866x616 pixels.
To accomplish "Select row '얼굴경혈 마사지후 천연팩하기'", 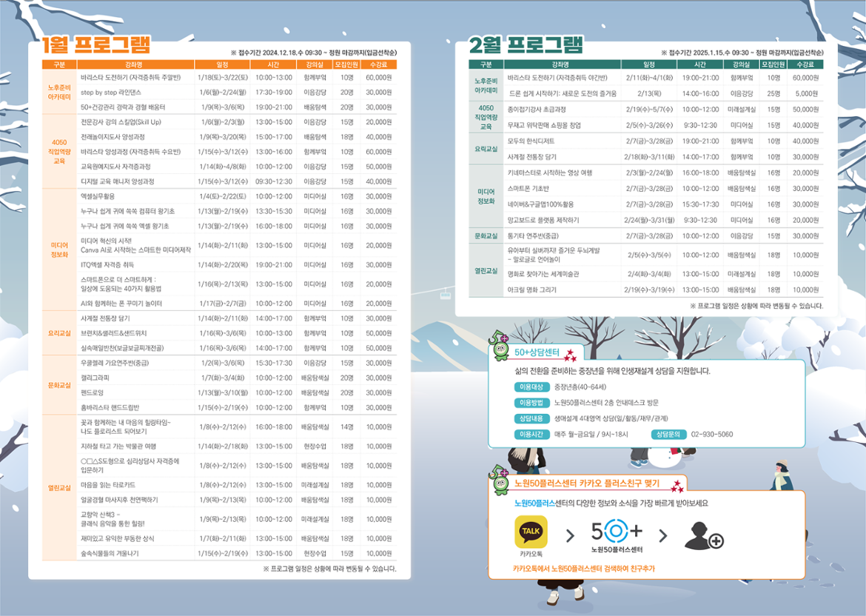I will tap(237, 500).
